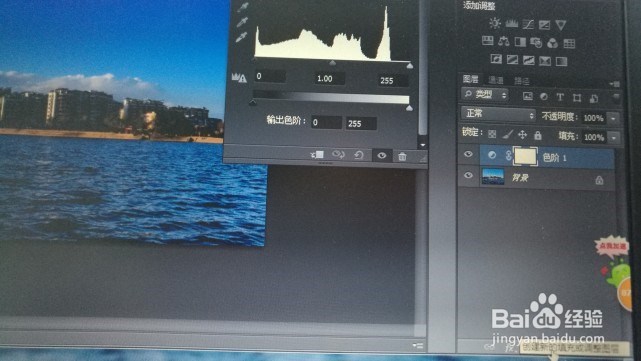Click the shadow input field showing 0

269,76
